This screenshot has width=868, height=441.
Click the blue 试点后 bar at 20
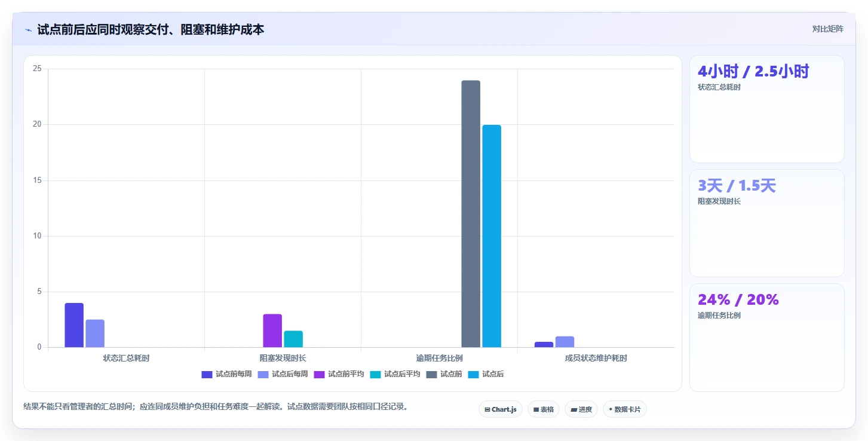[x=492, y=236]
